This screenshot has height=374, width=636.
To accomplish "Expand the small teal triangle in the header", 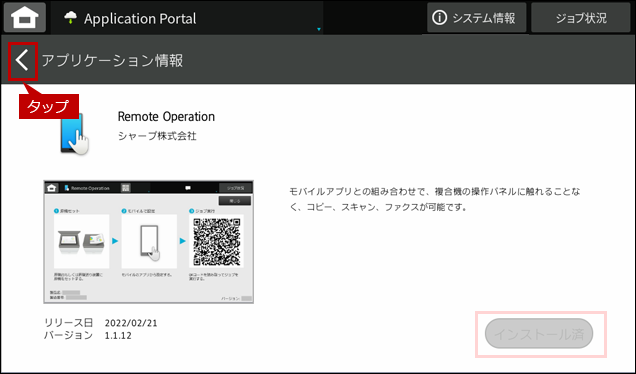I will tap(319, 29).
